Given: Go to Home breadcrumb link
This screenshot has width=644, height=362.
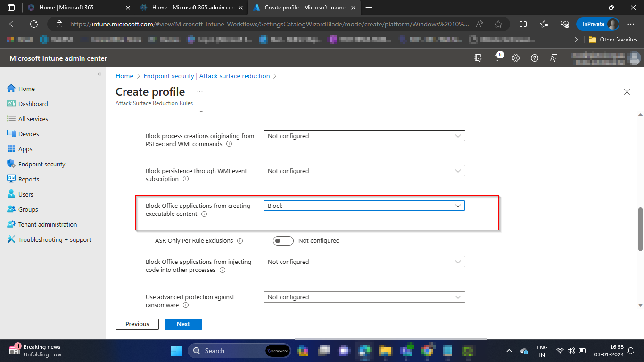Looking at the screenshot, I should pyautogui.click(x=124, y=76).
